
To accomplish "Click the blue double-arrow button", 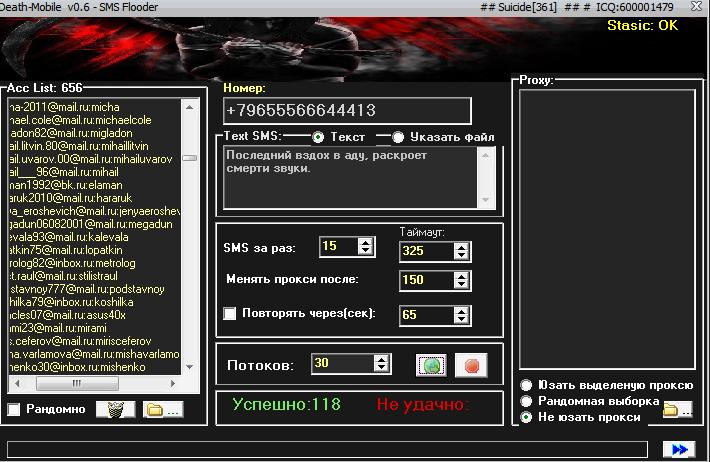I will point(679,449).
